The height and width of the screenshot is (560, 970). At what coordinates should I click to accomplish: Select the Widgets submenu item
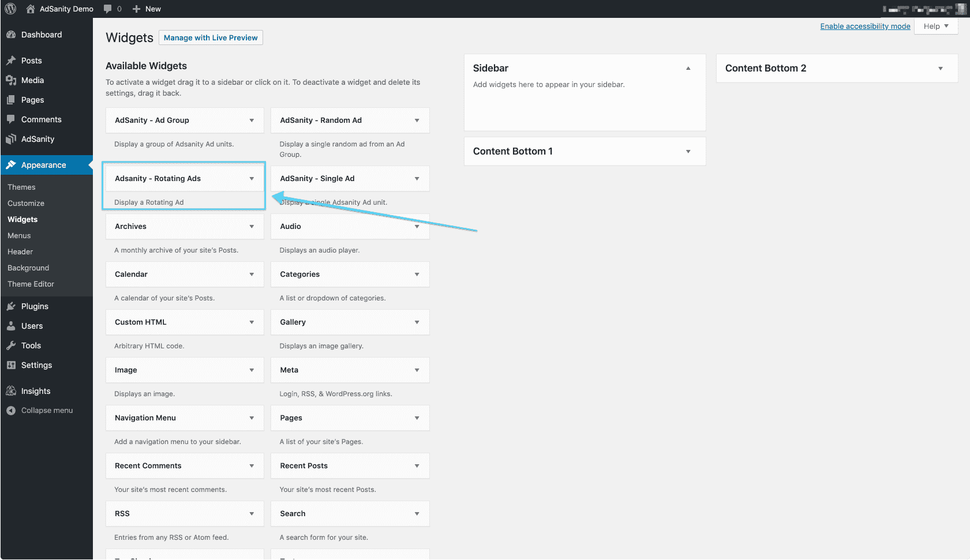(x=23, y=220)
